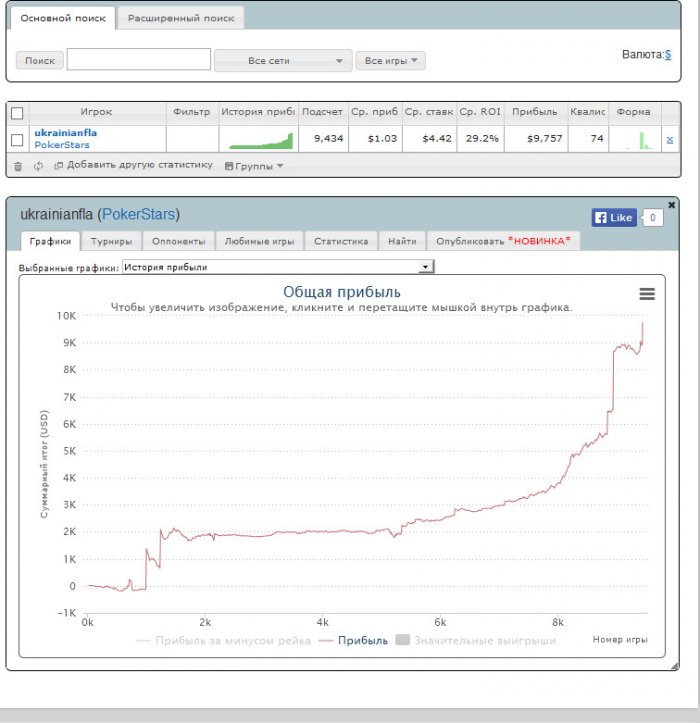Toggle the Значительные выигрыши legend item
The width and height of the screenshot is (700, 723).
click(x=476, y=640)
